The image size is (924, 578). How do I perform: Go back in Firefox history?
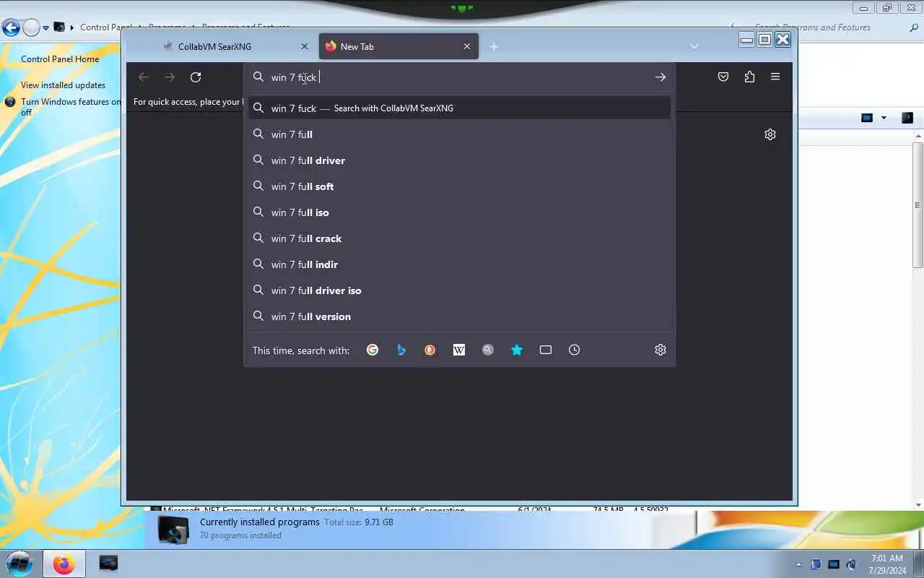[144, 77]
